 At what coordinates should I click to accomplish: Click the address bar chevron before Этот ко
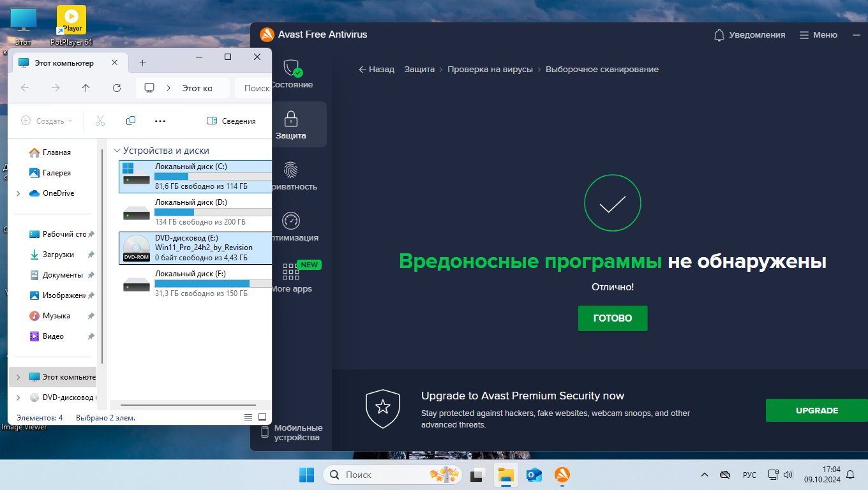coord(168,88)
